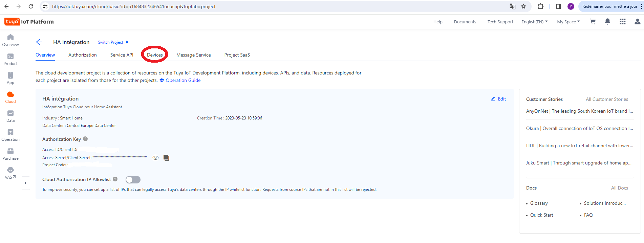Open All Docs link
Viewport: 644px width, 243px height.
click(x=620, y=188)
